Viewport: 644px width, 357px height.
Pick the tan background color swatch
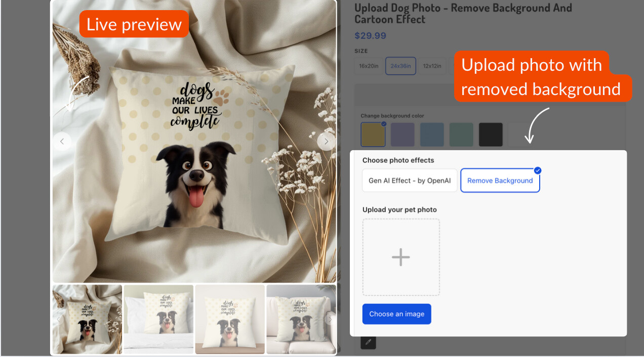pos(373,135)
